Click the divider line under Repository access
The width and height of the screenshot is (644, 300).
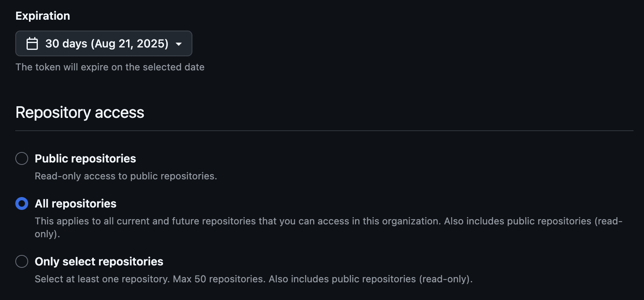pos(322,130)
